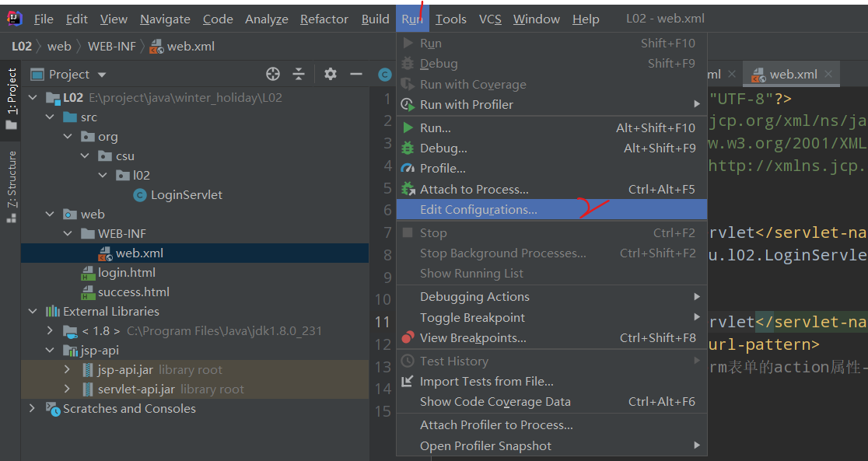
Task: Open the VCS menu
Action: click(490, 19)
